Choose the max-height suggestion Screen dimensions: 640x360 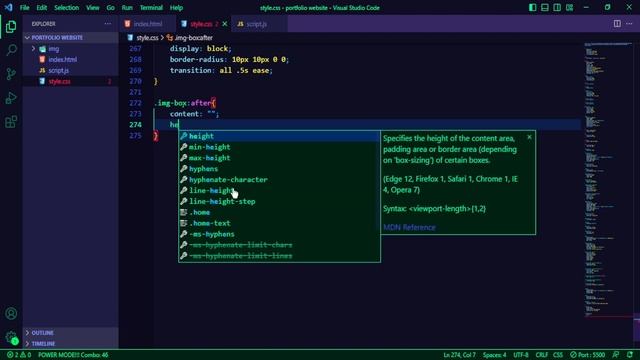tap(279, 158)
